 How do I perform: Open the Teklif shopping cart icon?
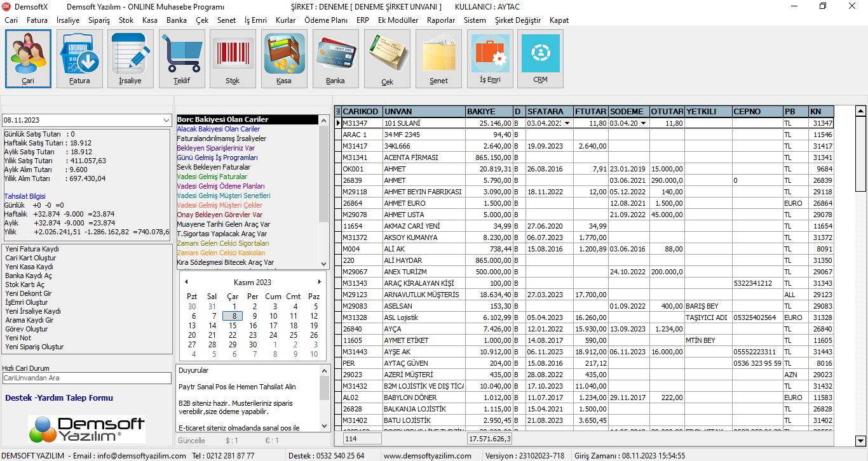182,58
